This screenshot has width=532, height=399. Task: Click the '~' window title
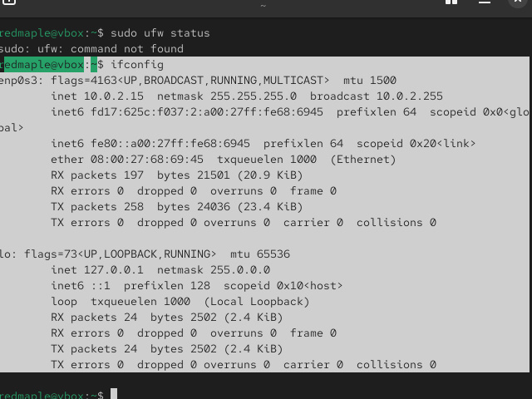point(263,5)
